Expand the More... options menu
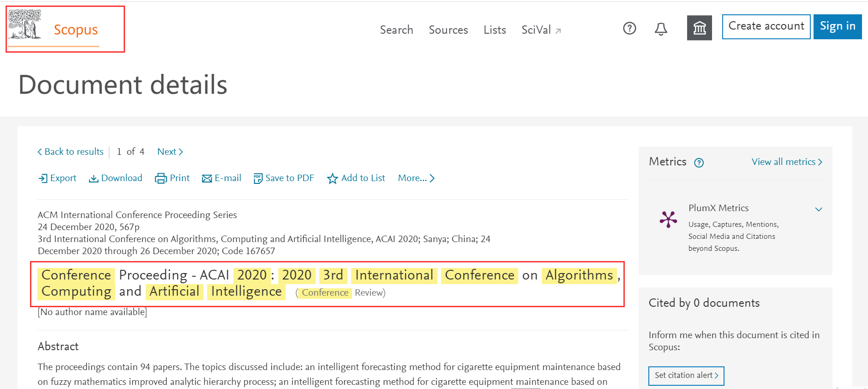The width and height of the screenshot is (868, 389). click(416, 178)
